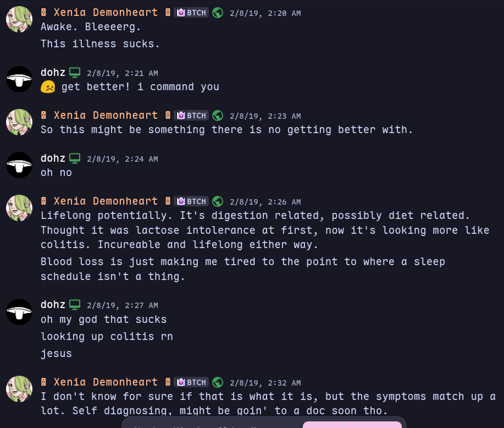Click the BTCH server tag on the 2:20 AM message
The height and width of the screenshot is (428, 504).
(191, 13)
